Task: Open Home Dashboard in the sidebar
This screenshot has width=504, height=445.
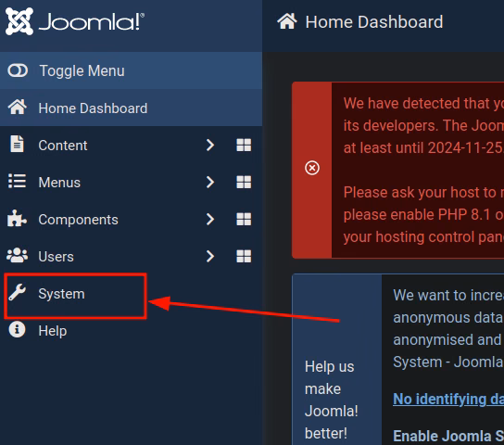Action: tap(131, 108)
